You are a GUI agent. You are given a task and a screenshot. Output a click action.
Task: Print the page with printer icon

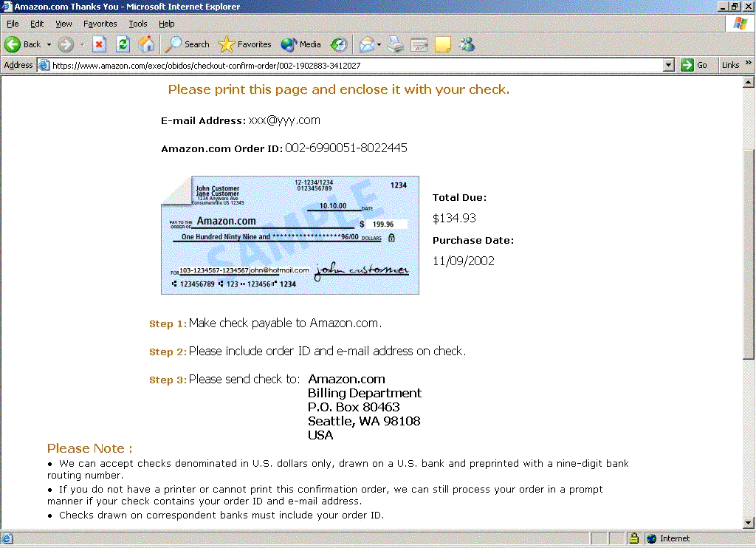(396, 44)
